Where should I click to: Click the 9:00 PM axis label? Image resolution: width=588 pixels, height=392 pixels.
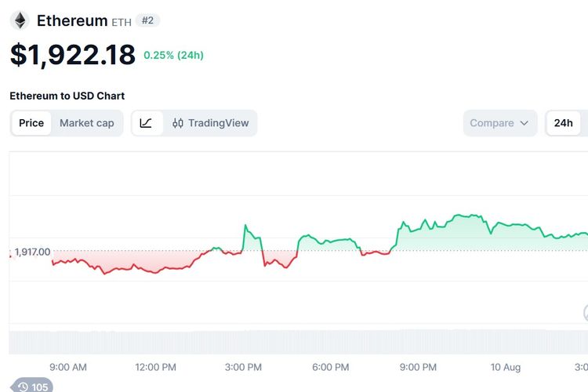click(418, 367)
